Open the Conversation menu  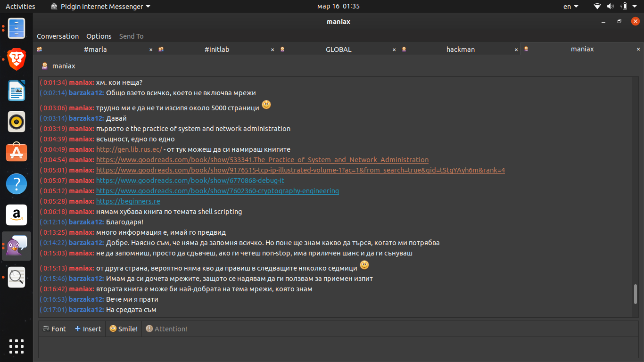pos(58,36)
